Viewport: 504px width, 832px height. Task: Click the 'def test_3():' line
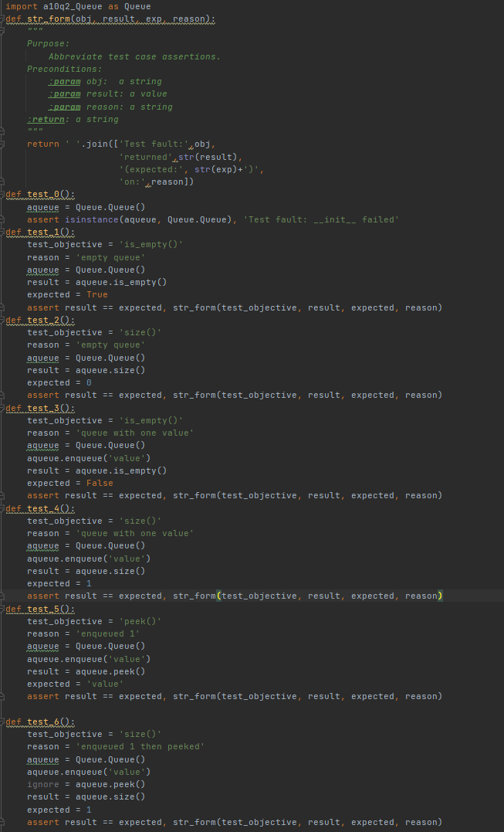[x=40, y=408]
